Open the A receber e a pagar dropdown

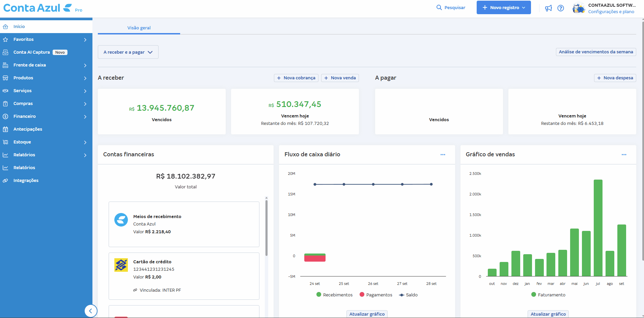[x=128, y=52]
